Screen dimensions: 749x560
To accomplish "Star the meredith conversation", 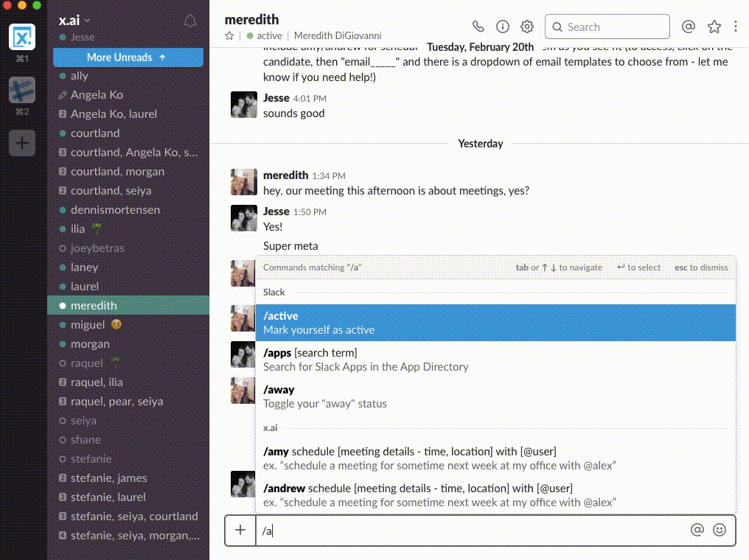I will coord(230,36).
